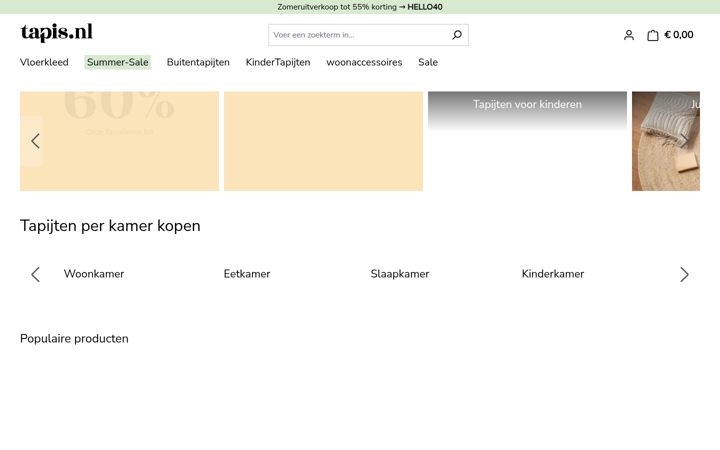Select the Eetkamer room category
The height and width of the screenshot is (450, 720).
(x=247, y=274)
